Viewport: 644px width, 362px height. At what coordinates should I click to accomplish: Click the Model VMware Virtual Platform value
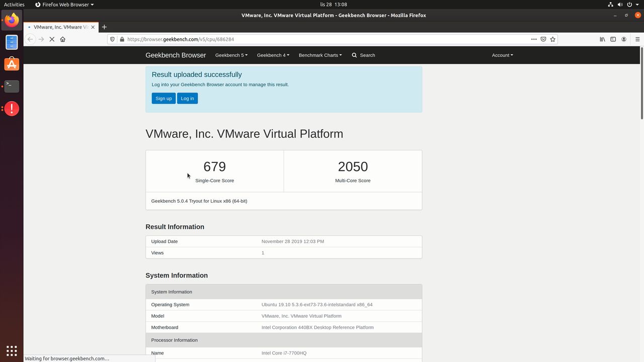[301, 316]
